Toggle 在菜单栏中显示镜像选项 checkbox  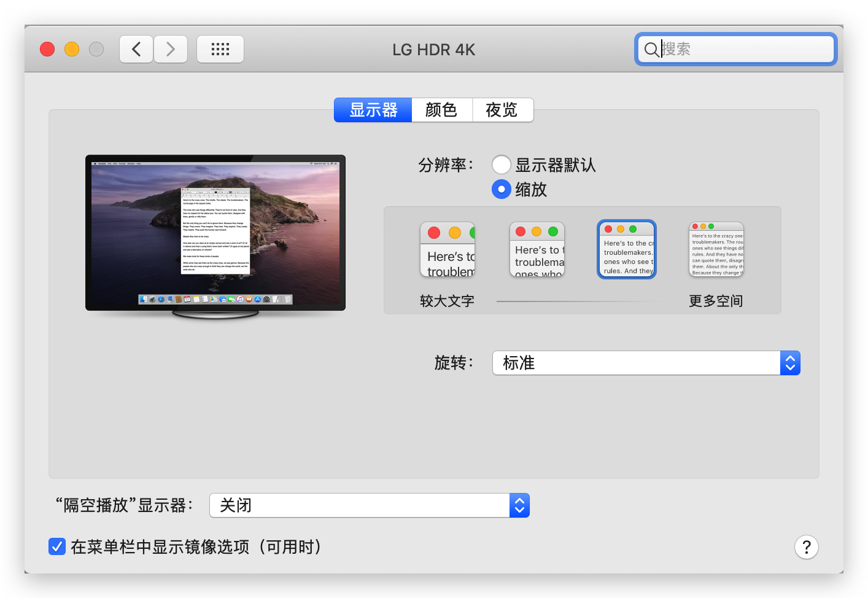click(57, 546)
